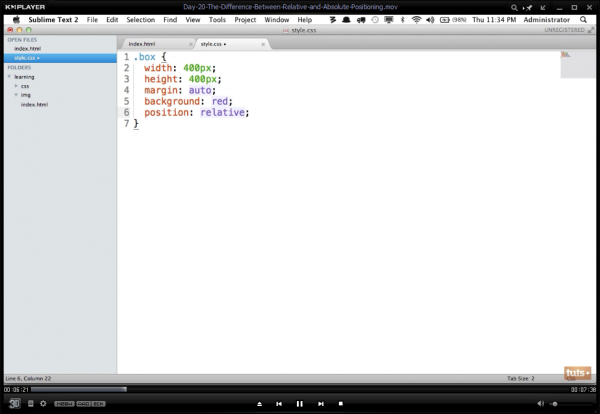This screenshot has height=414, width=600.
Task: Click the Thu 11:34 PM clock
Action: [x=494, y=20]
